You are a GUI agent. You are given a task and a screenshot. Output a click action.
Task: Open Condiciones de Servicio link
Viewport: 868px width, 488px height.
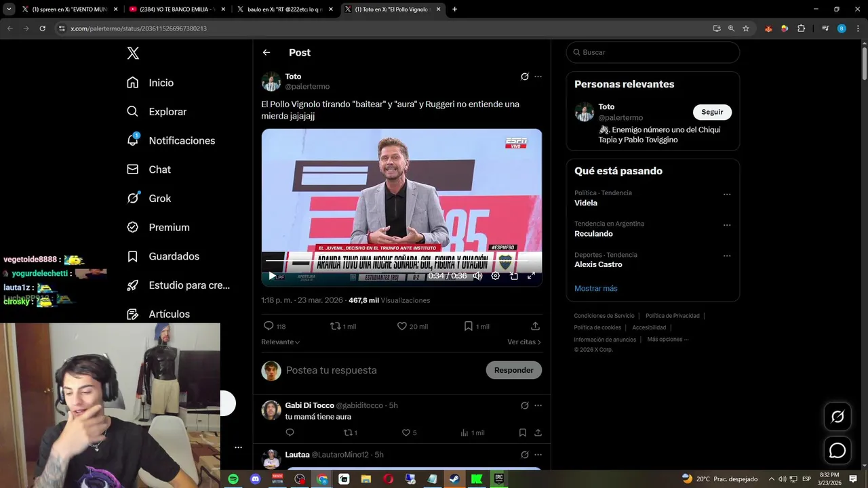604,316
